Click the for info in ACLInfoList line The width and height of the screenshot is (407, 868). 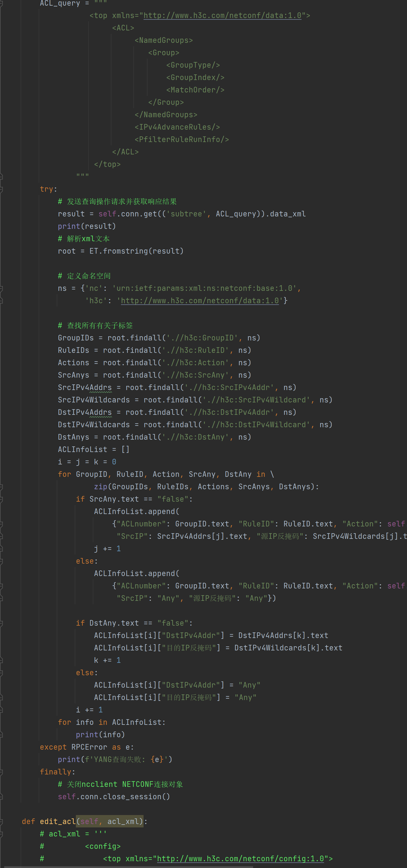click(112, 722)
